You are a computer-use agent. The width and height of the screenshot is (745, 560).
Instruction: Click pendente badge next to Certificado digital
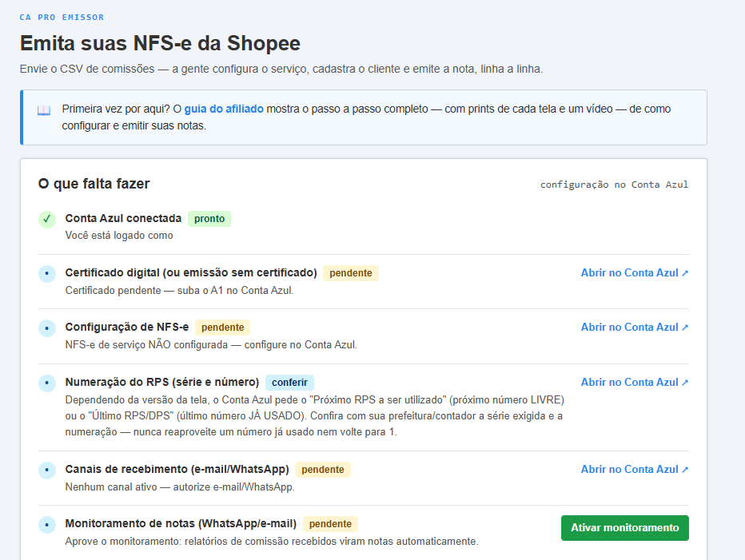pyautogui.click(x=351, y=272)
